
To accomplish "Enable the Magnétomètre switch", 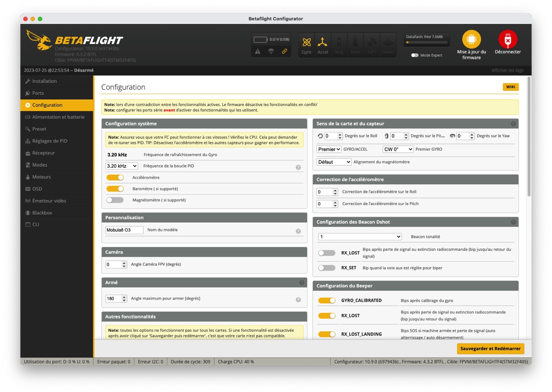I will (x=115, y=200).
